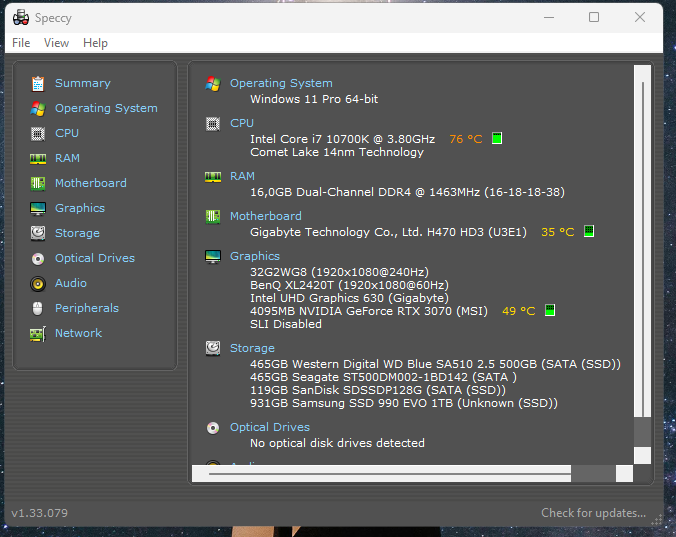The height and width of the screenshot is (537, 676).
Task: Click the CPU temperature 76 °C reading
Action: pyautogui.click(x=466, y=139)
